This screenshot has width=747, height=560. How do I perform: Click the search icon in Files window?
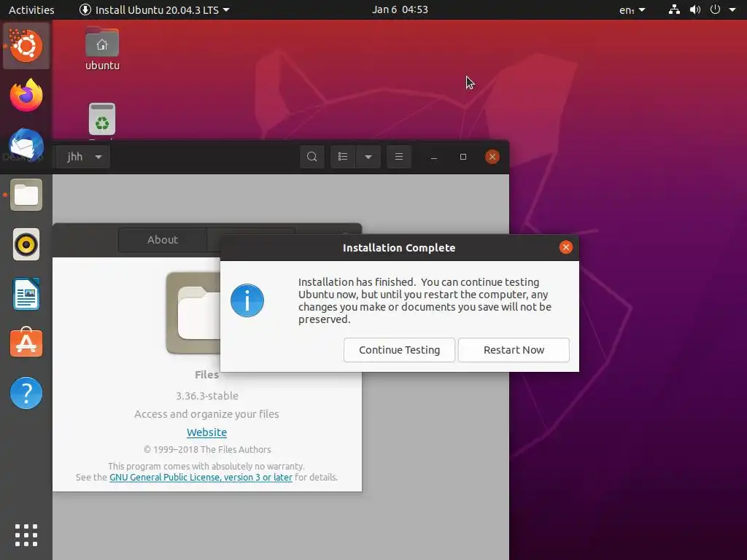point(312,157)
